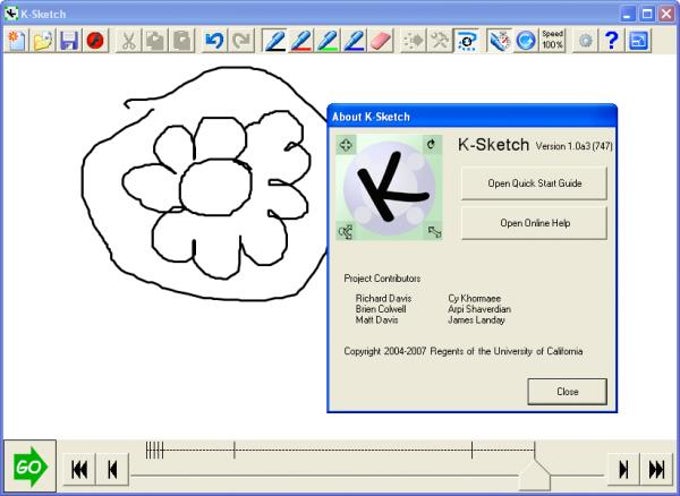Click the cluster of timeline ticks at start
The image size is (680, 496).
(154, 450)
